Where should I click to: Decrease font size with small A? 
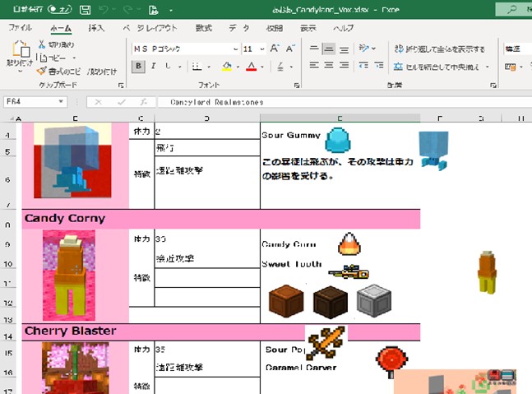pos(290,49)
